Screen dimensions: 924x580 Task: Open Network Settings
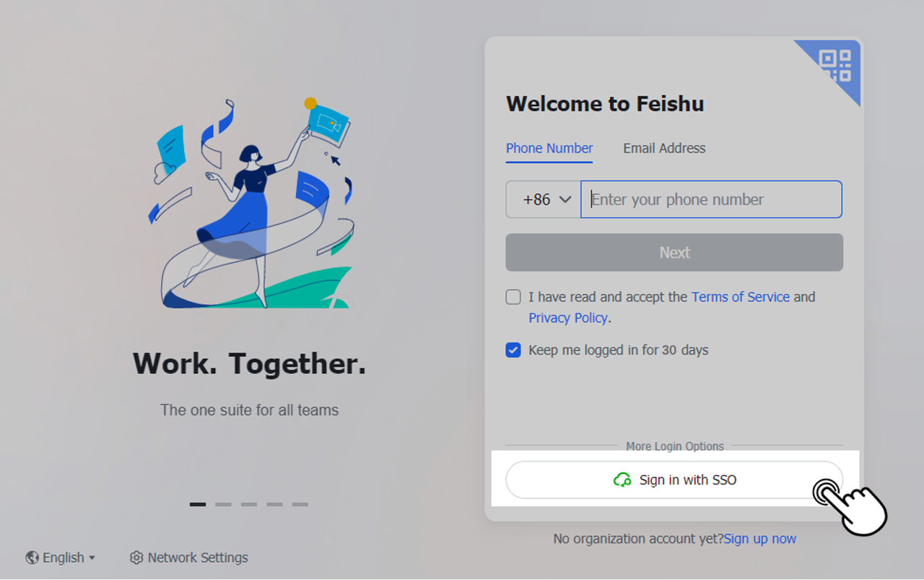(x=197, y=558)
